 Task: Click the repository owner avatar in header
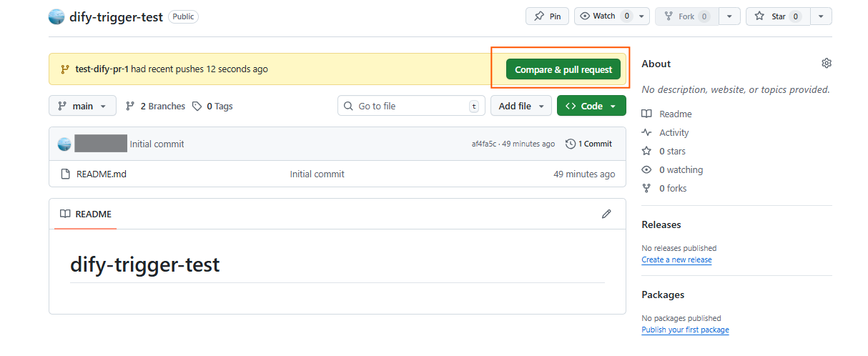pyautogui.click(x=56, y=16)
